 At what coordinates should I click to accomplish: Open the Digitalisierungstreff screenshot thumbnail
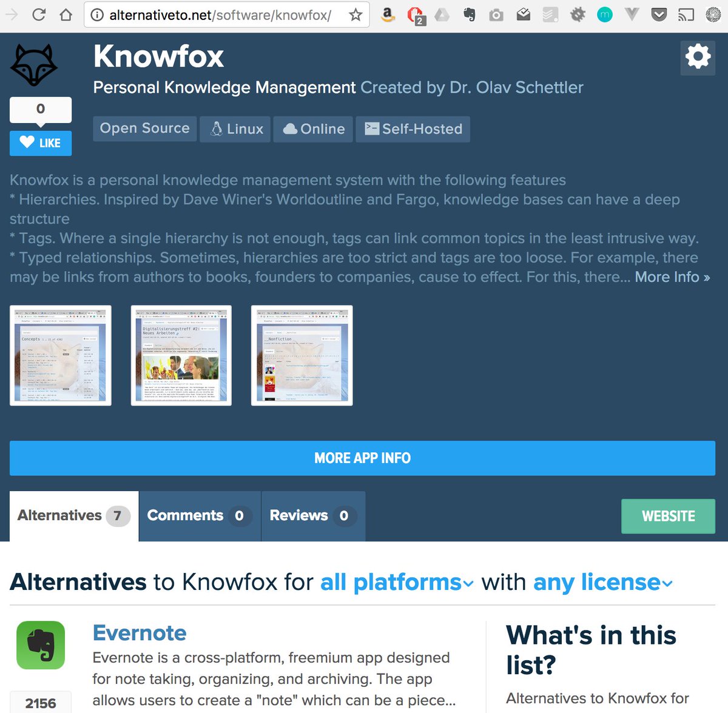tap(181, 355)
